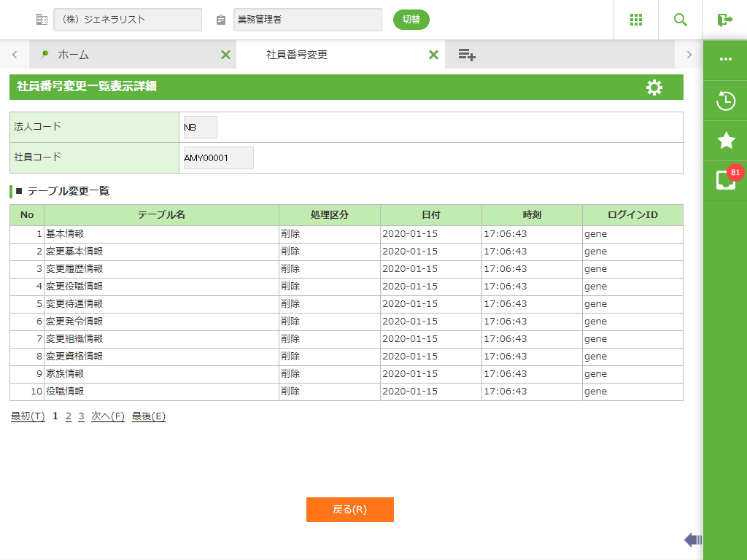Open the history clock icon in sidebar
747x560 pixels.
click(725, 101)
